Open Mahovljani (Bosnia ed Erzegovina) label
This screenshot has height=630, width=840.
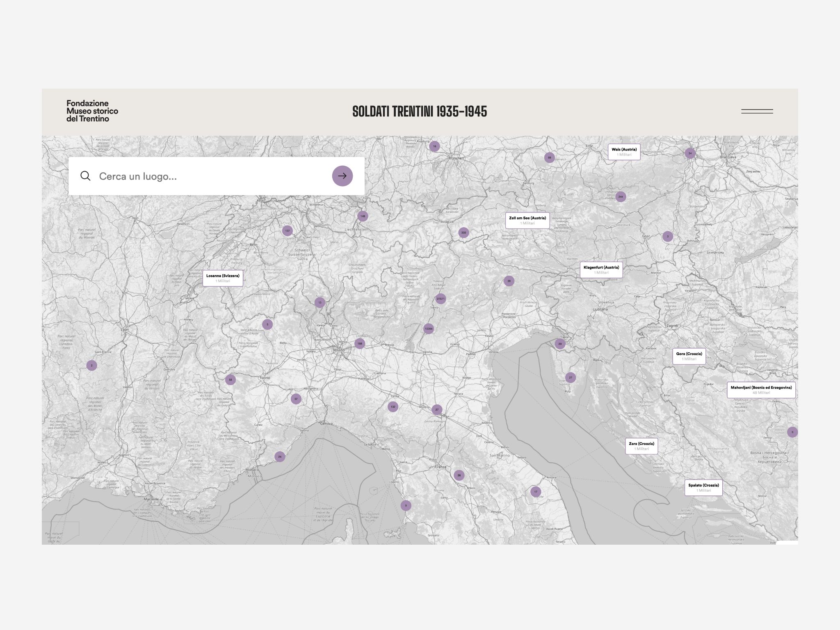pyautogui.click(x=761, y=390)
